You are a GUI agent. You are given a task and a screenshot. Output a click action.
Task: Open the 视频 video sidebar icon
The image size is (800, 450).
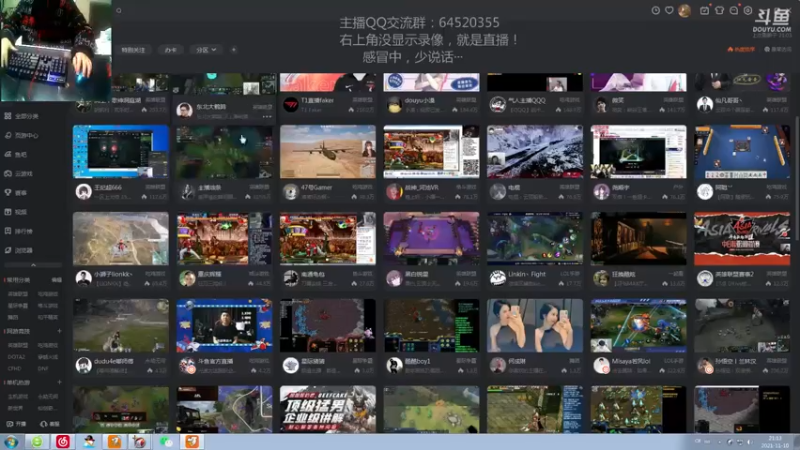pyautogui.click(x=8, y=212)
